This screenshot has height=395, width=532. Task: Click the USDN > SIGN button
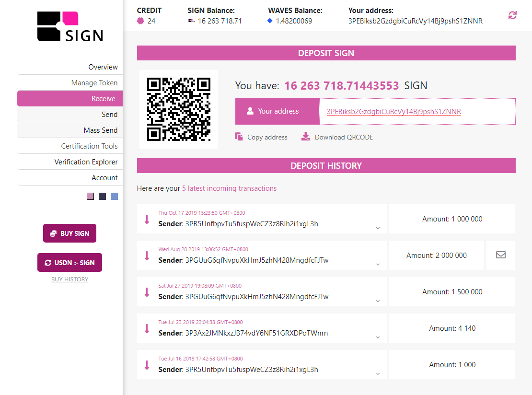69,262
